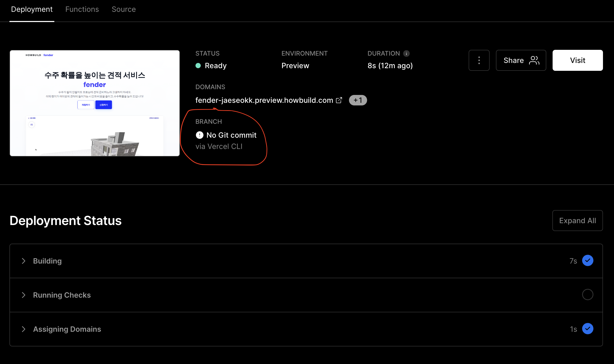
Task: Click the Visit button
Action: pyautogui.click(x=578, y=60)
